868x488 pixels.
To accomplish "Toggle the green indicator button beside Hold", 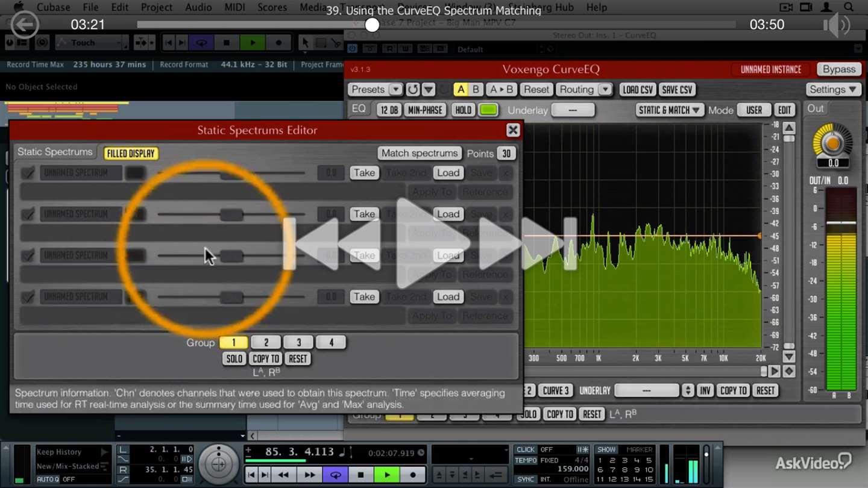I will (x=488, y=110).
